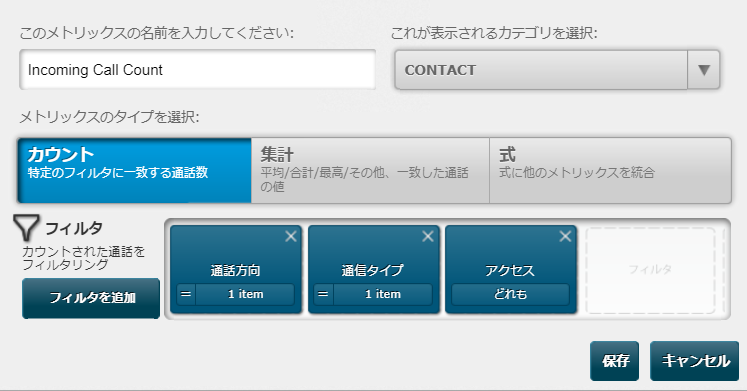The image size is (747, 391).
Task: Click the フィルタを追加 button
Action: (x=91, y=298)
